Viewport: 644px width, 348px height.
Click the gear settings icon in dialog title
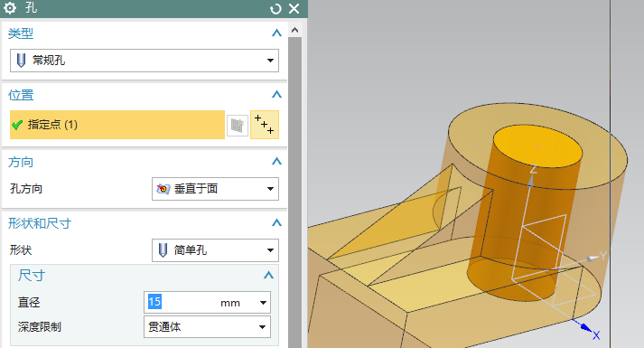point(10,8)
